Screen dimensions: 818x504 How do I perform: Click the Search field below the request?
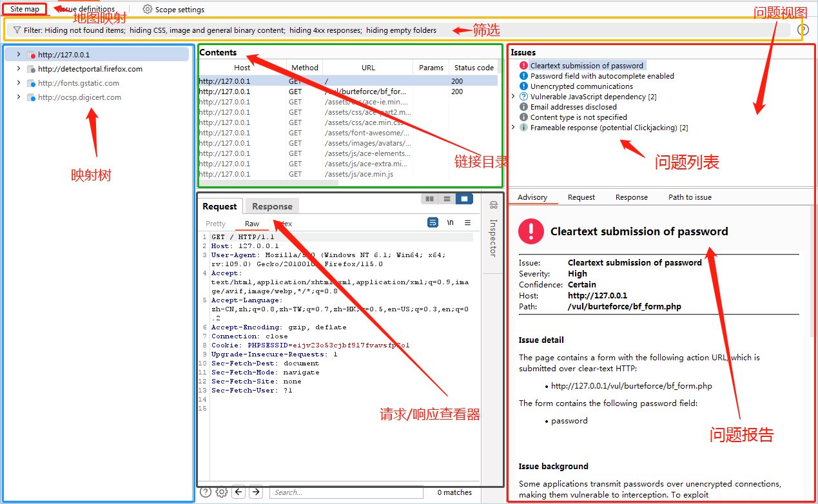coord(346,492)
